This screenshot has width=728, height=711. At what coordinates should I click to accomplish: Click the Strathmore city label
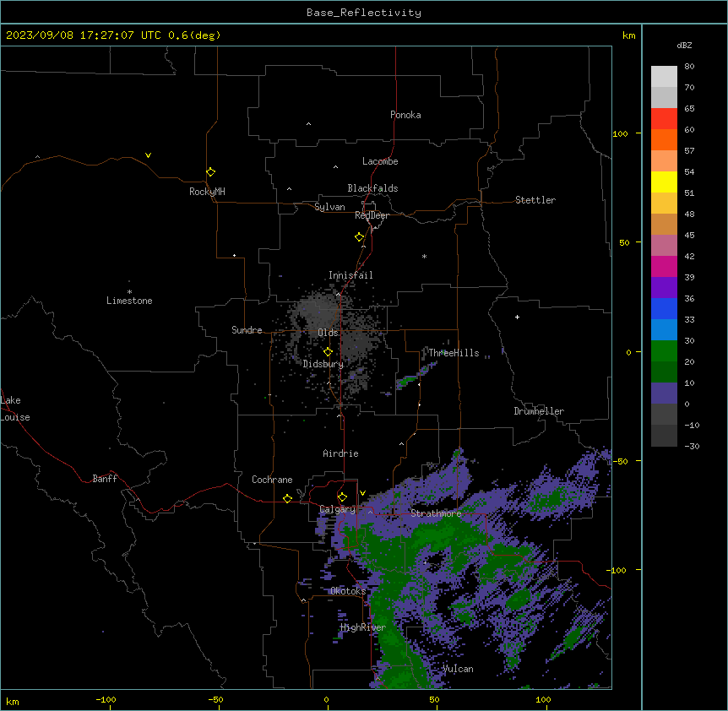click(436, 513)
